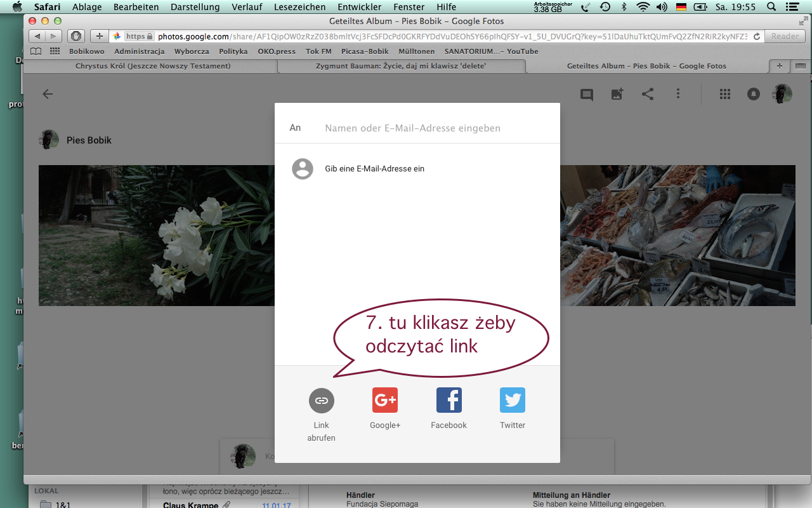Click the share icon in album toolbar

coord(648,94)
